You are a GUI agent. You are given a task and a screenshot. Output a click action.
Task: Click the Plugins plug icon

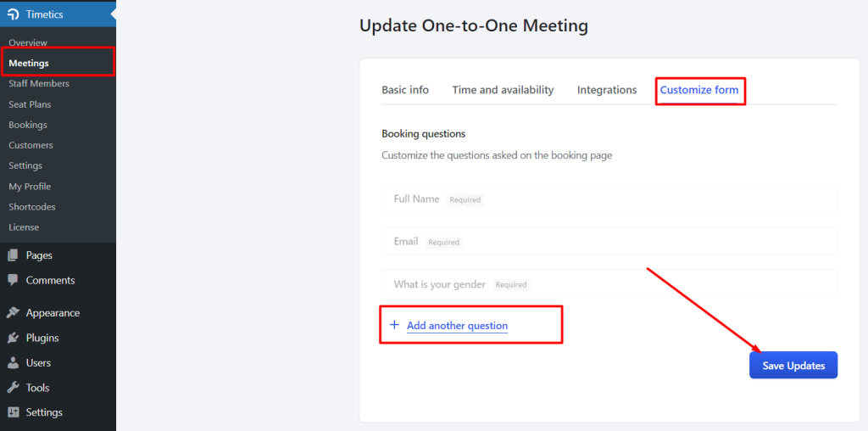click(14, 338)
